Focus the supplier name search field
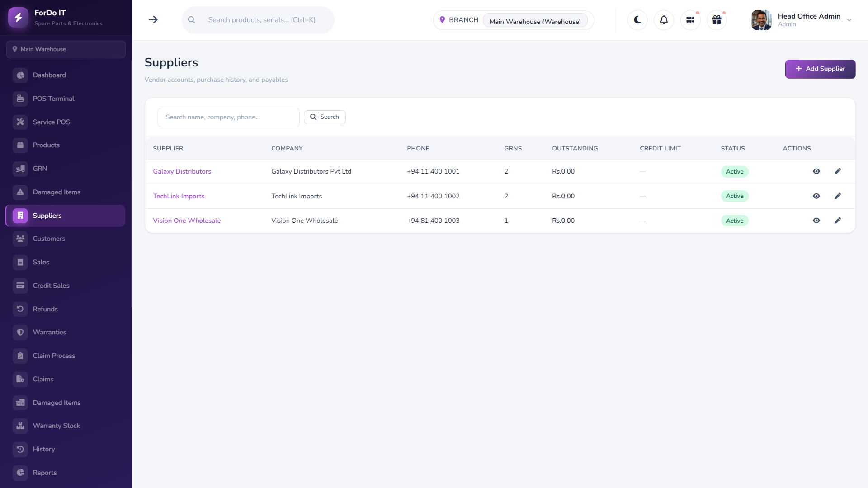 point(228,117)
